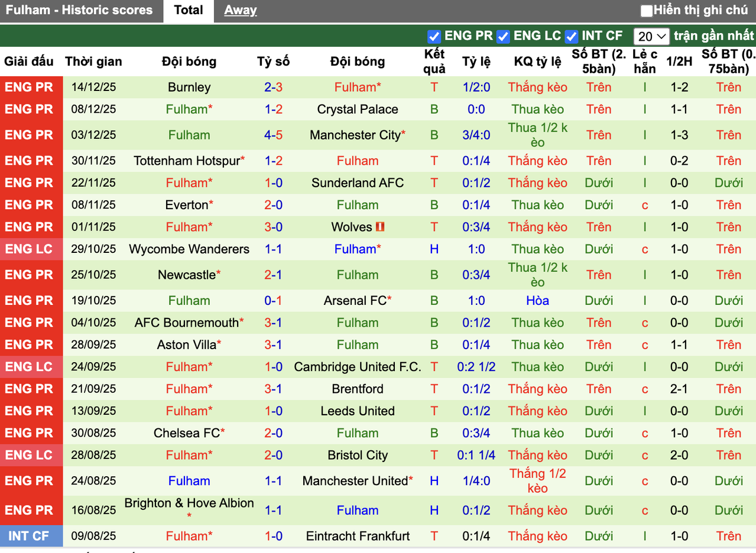Uncheck the ENG PR league filter
This screenshot has height=553, width=756.
pyautogui.click(x=434, y=37)
